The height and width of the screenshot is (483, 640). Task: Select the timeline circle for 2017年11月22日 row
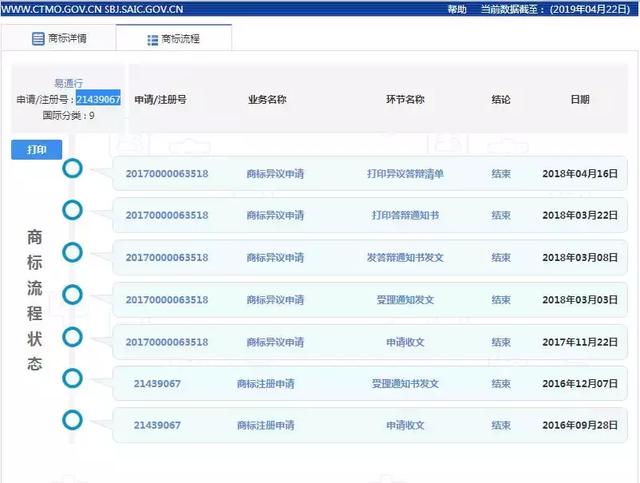(72, 336)
